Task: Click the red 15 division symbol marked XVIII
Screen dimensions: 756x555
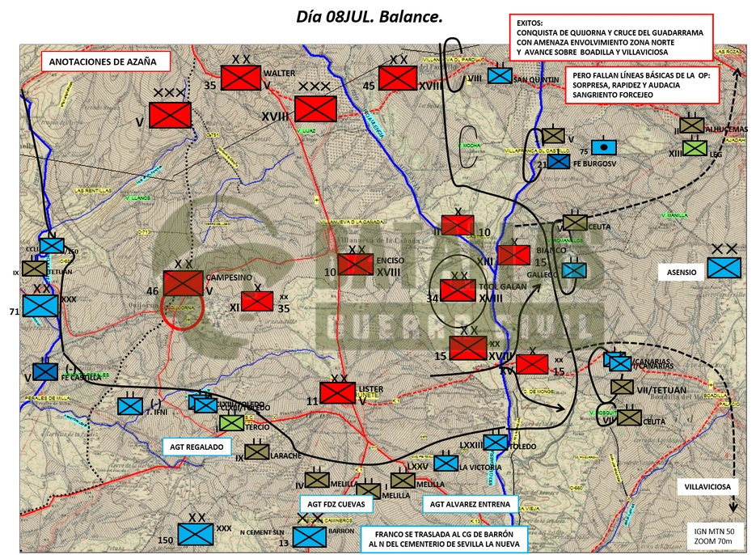Action: tap(467, 349)
